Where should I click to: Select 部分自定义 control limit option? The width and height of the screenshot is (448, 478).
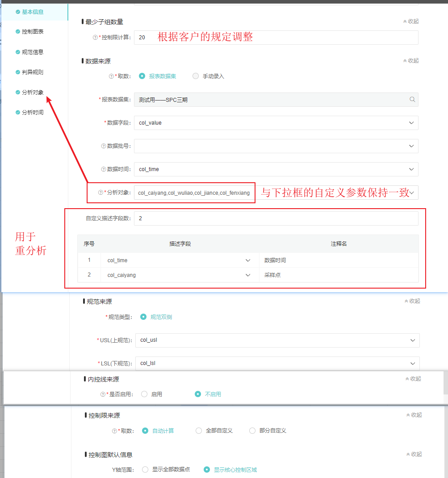tap(252, 431)
